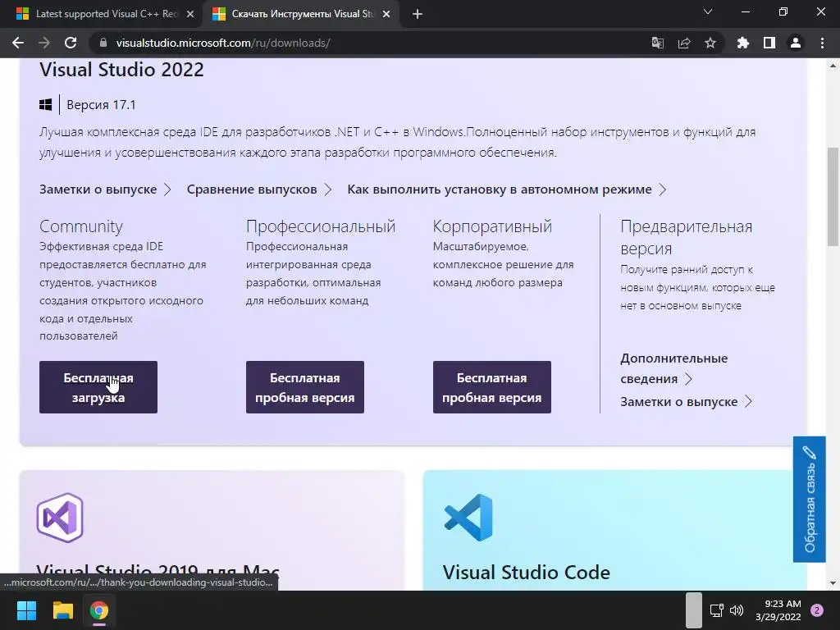Click the Chrome taskbar icon
Viewport: 840px width, 630px height.
tap(99, 610)
